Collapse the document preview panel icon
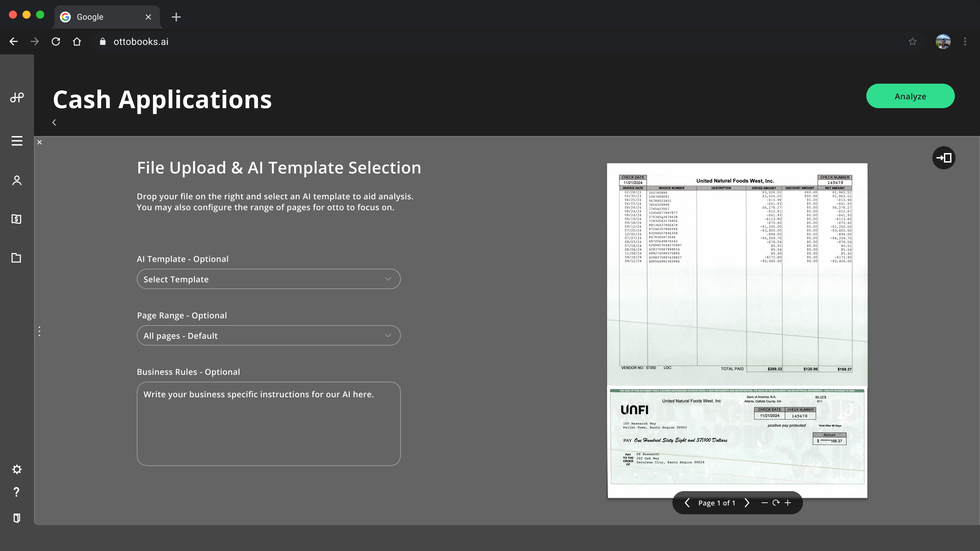The image size is (980, 551). 944,158
